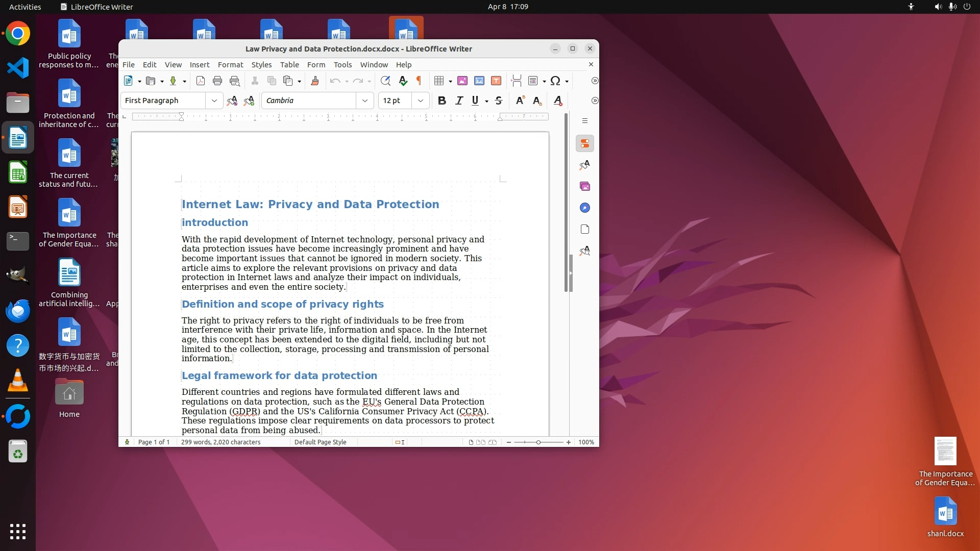Toggle formatting marks display
This screenshot has height=551, width=980.
point(419,81)
